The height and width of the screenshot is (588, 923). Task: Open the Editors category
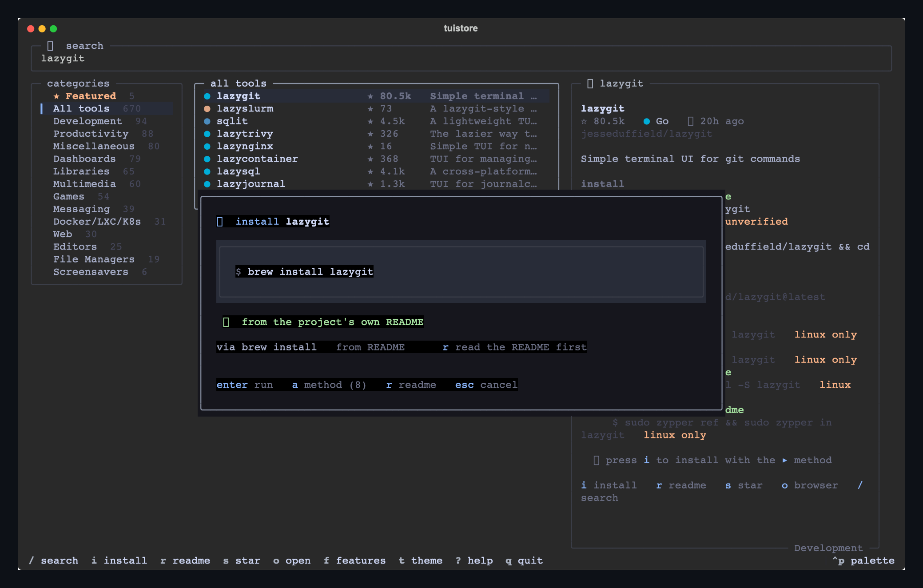(x=107, y=246)
